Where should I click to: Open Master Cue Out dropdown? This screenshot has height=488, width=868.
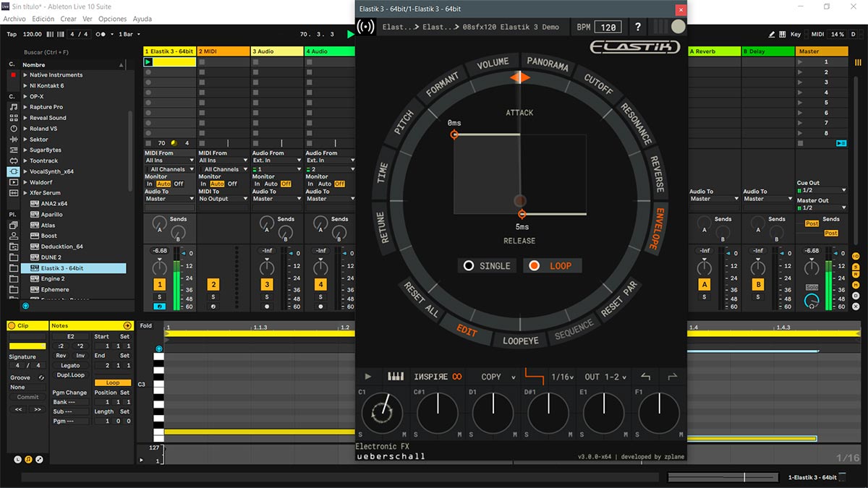pos(822,190)
